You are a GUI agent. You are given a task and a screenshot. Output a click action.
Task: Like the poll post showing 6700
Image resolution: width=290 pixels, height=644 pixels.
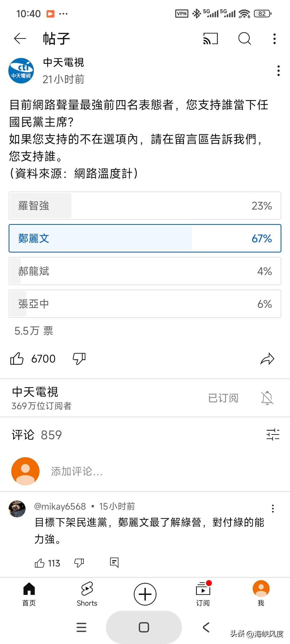17,358
